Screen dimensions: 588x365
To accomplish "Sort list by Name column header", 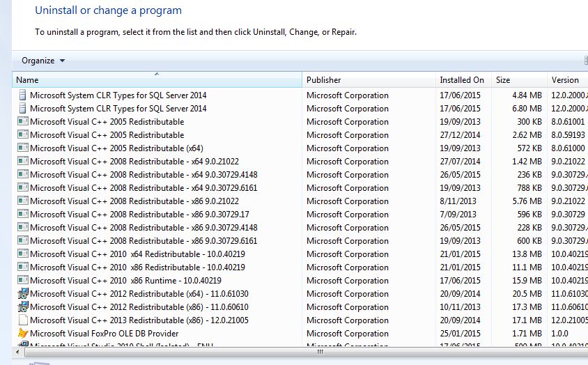I will click(157, 79).
